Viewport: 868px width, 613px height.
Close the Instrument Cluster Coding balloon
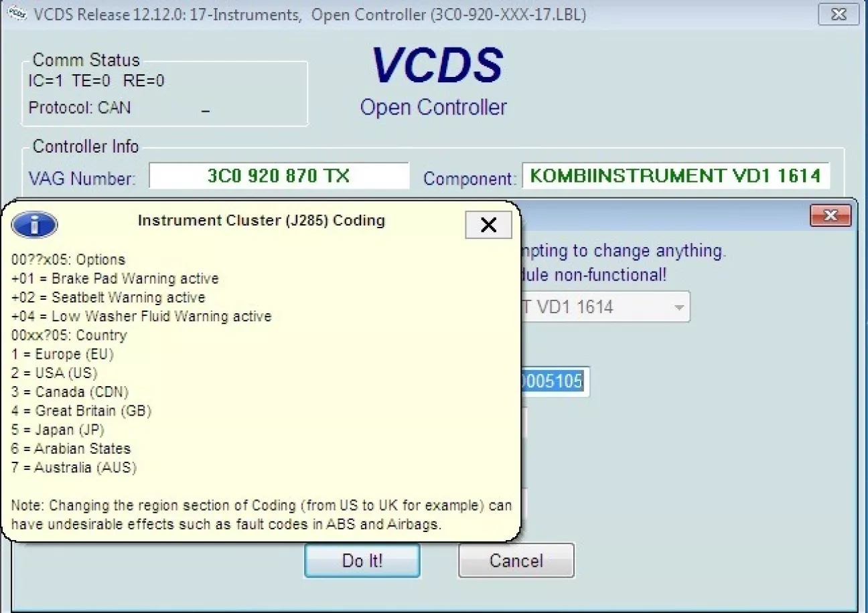coord(488,225)
